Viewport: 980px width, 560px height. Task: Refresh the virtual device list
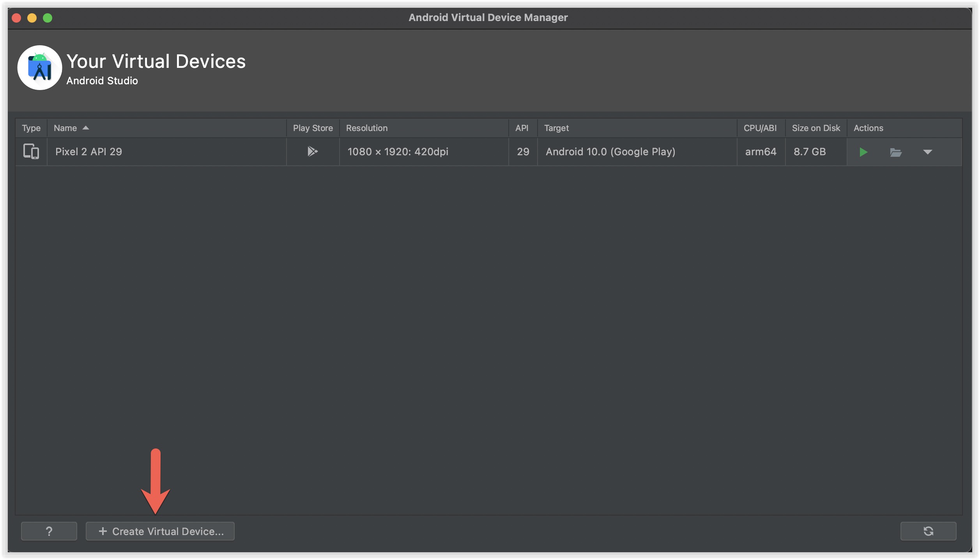pyautogui.click(x=928, y=531)
